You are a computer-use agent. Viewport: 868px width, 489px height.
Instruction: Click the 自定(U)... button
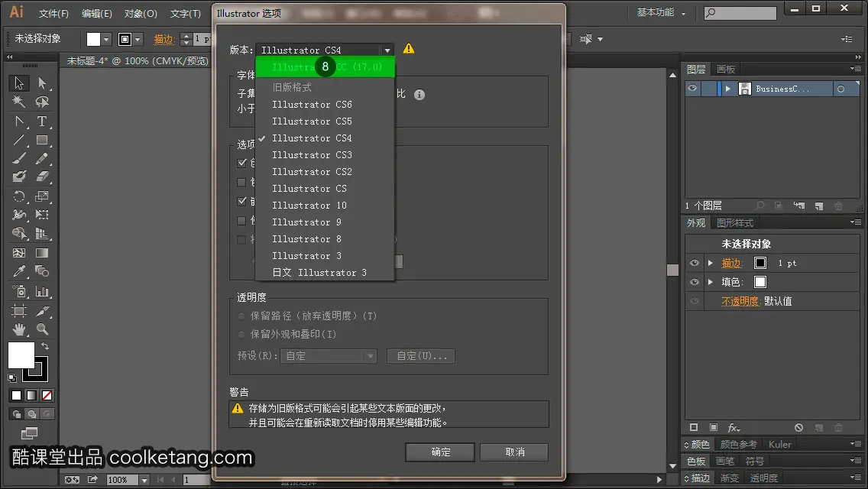pos(421,355)
